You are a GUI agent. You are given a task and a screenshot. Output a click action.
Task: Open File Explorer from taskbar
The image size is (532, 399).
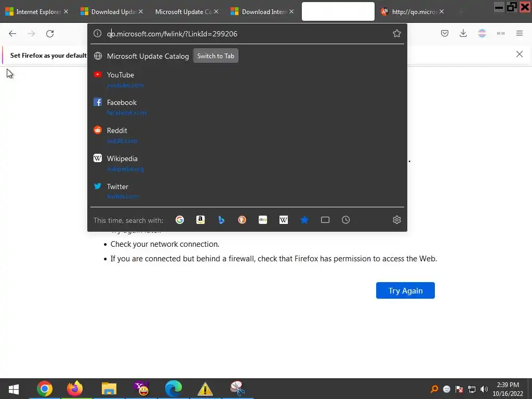tap(109, 389)
